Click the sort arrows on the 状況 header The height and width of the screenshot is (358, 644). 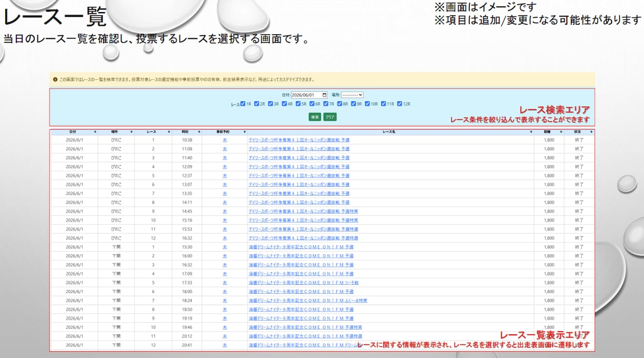(591, 132)
